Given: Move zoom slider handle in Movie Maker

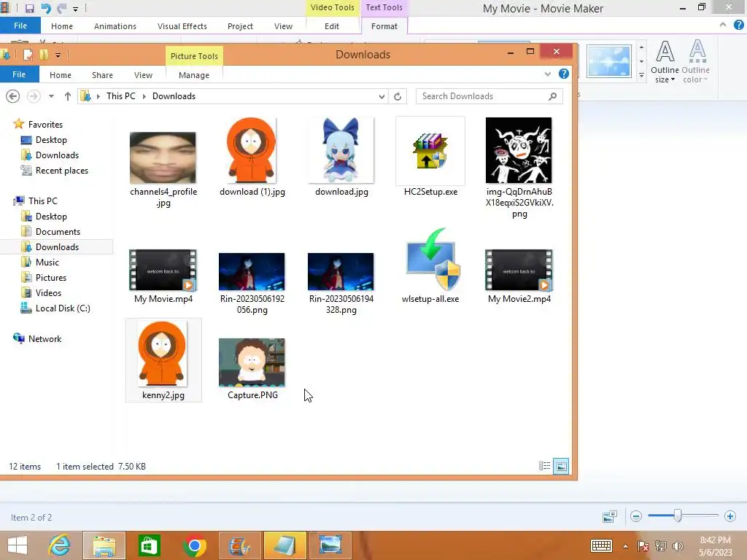Looking at the screenshot, I should 678,516.
